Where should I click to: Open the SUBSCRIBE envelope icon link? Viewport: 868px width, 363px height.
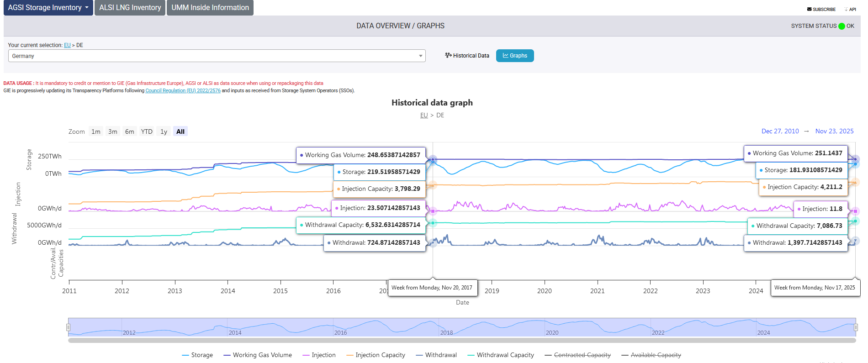pyautogui.click(x=809, y=9)
